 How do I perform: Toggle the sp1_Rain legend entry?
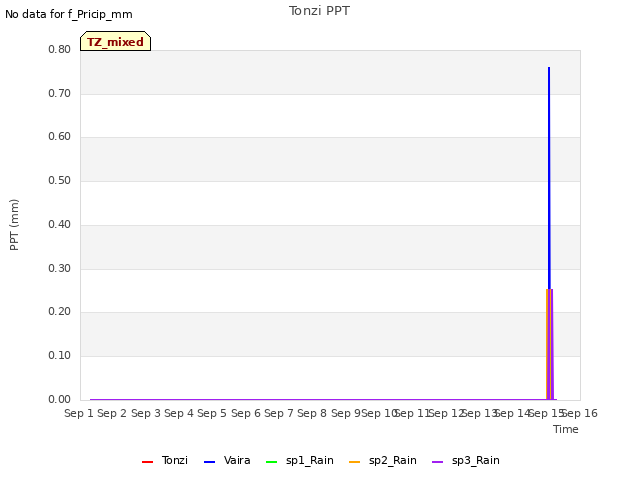(x=300, y=460)
